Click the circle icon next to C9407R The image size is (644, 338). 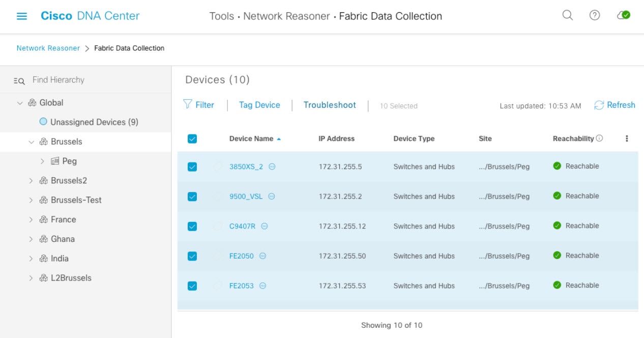coord(265,226)
